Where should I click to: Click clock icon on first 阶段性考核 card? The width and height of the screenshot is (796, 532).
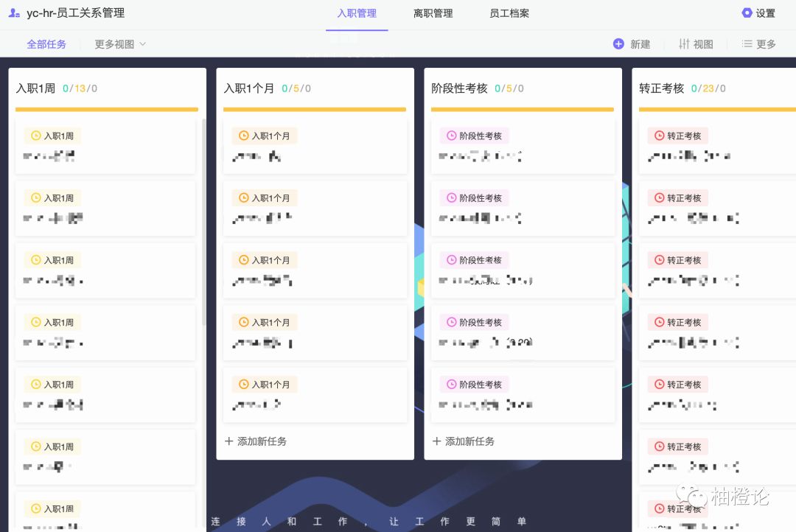451,136
